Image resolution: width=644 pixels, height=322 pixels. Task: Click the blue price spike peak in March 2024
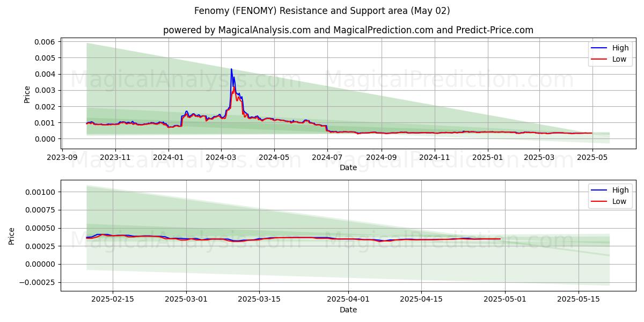click(x=231, y=69)
